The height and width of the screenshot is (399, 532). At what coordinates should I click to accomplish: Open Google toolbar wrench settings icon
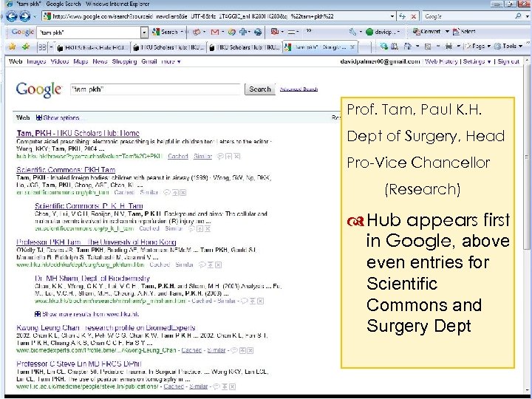(353, 32)
